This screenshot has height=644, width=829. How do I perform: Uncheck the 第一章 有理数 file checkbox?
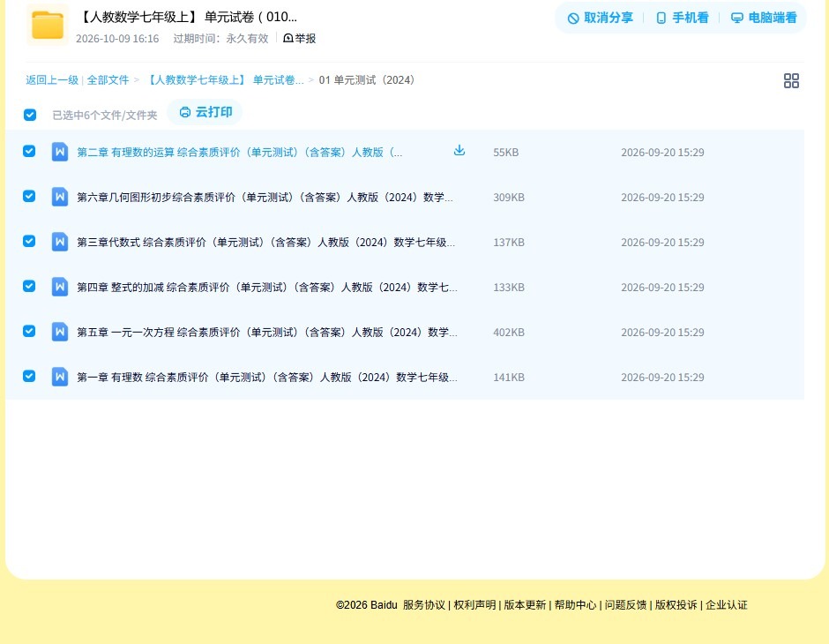tap(29, 376)
